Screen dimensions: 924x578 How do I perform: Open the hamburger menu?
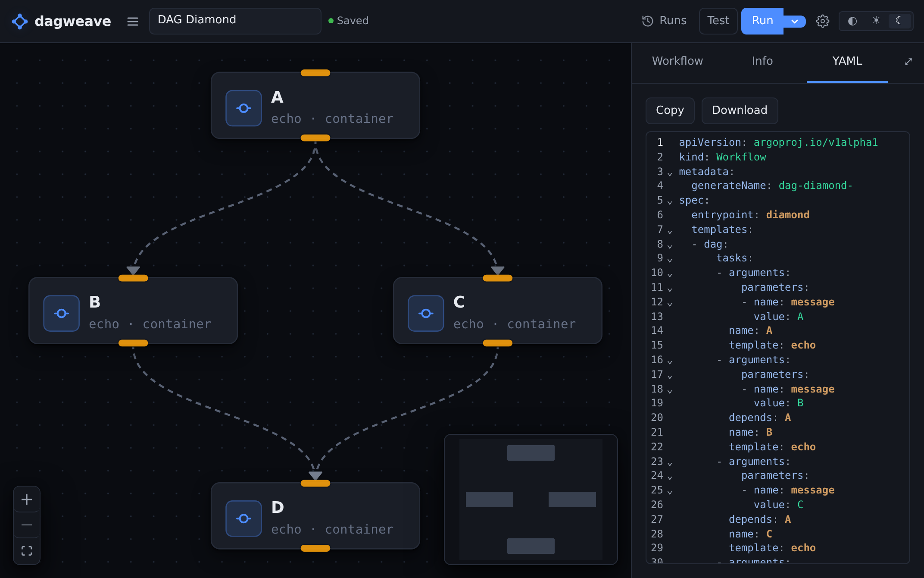(x=133, y=21)
